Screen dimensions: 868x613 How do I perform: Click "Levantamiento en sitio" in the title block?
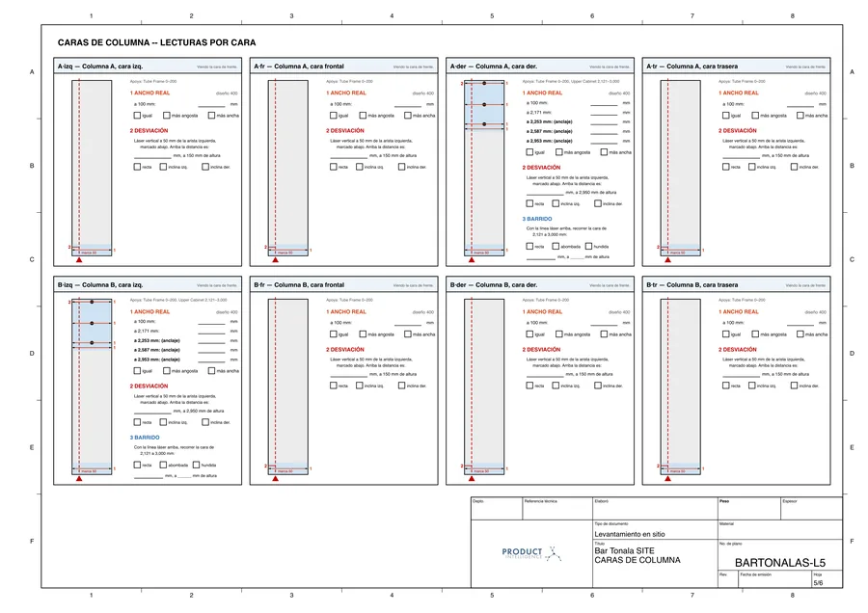pos(630,534)
